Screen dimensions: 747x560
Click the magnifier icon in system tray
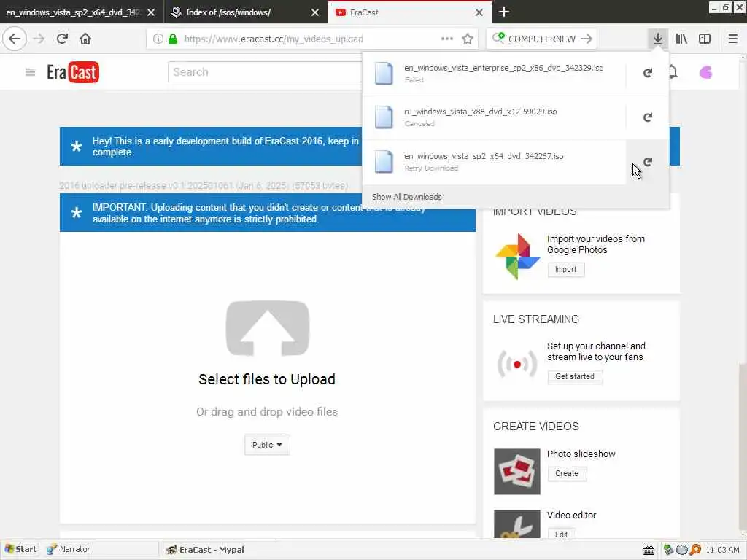[695, 550]
